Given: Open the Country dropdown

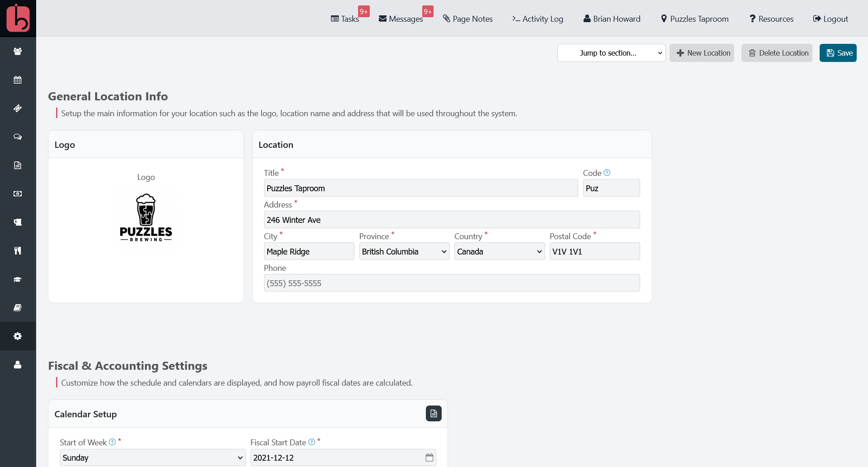Looking at the screenshot, I should tap(500, 251).
